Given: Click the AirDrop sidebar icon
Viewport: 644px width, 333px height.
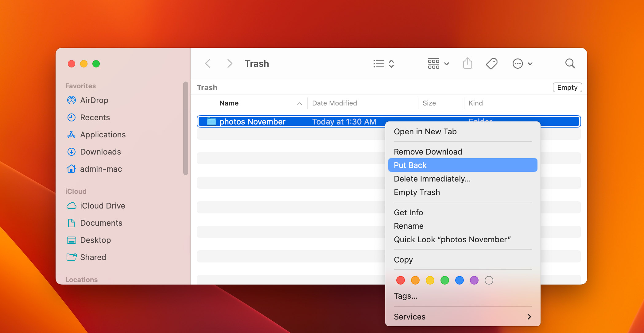Looking at the screenshot, I should [x=71, y=100].
